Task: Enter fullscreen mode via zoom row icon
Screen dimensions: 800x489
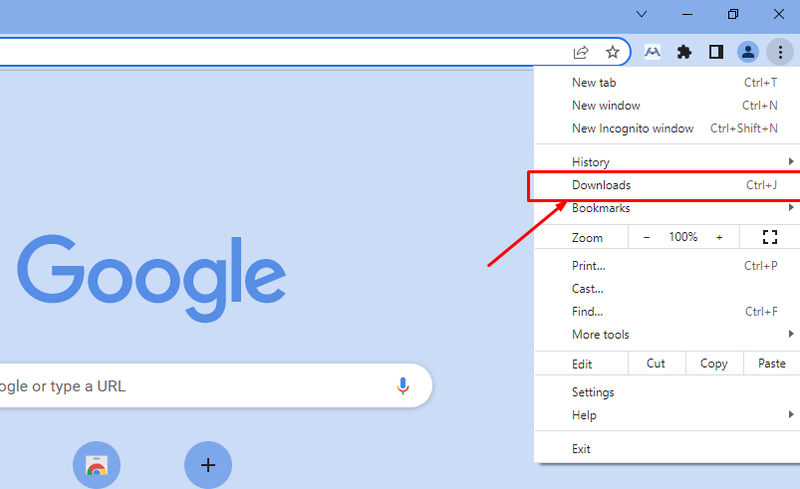Action: point(769,237)
